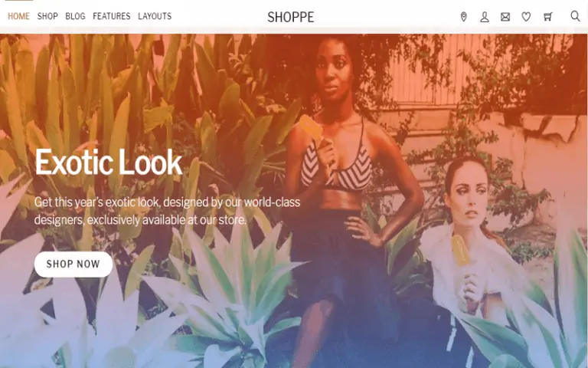Open search with the magnifier icon
Screen dimensions: 588x368
pyautogui.click(x=575, y=16)
